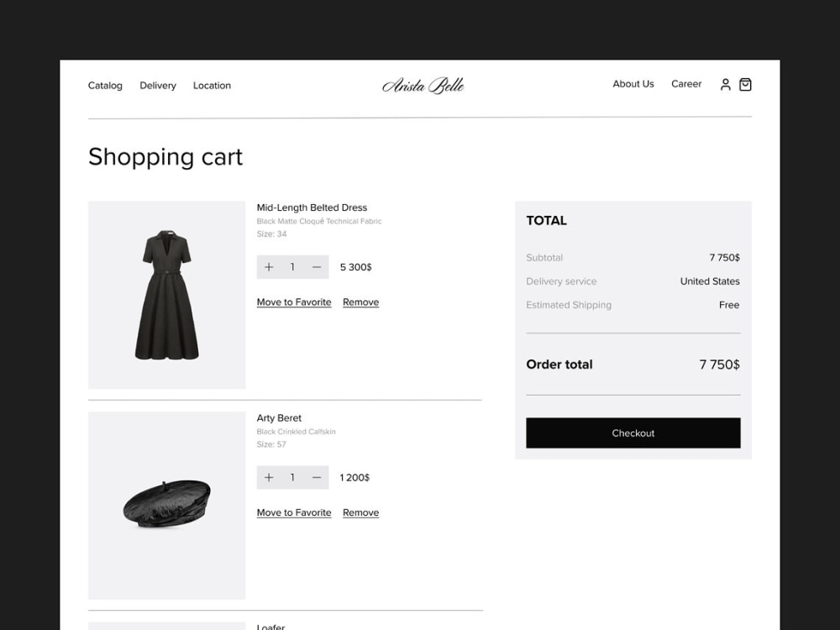Remove the Arty Beret from cart
The image size is (840, 630).
(x=361, y=512)
